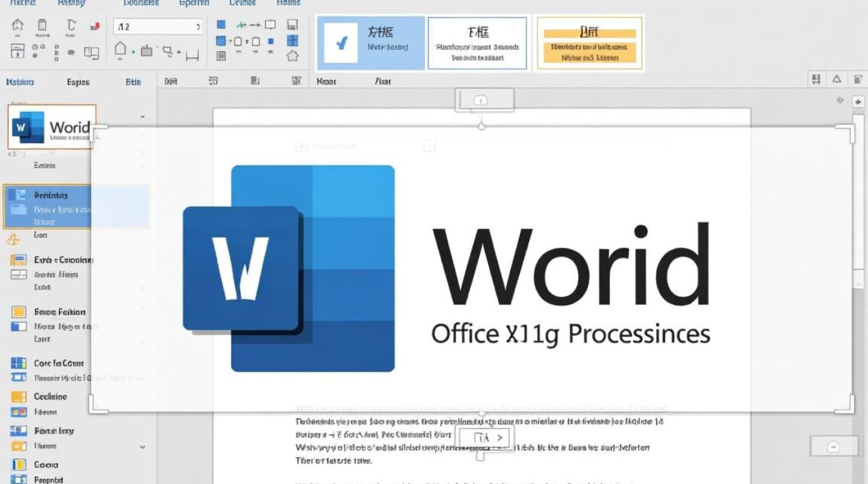Click the 'Bouore Feikinn' sidebar entry
This screenshot has height=484, width=868.
tap(59, 312)
